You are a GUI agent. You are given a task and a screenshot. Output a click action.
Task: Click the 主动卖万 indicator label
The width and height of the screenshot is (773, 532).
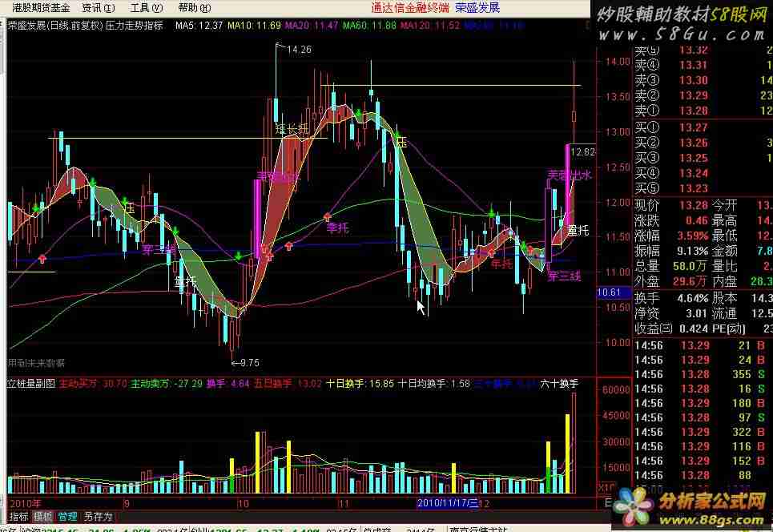(x=150, y=384)
